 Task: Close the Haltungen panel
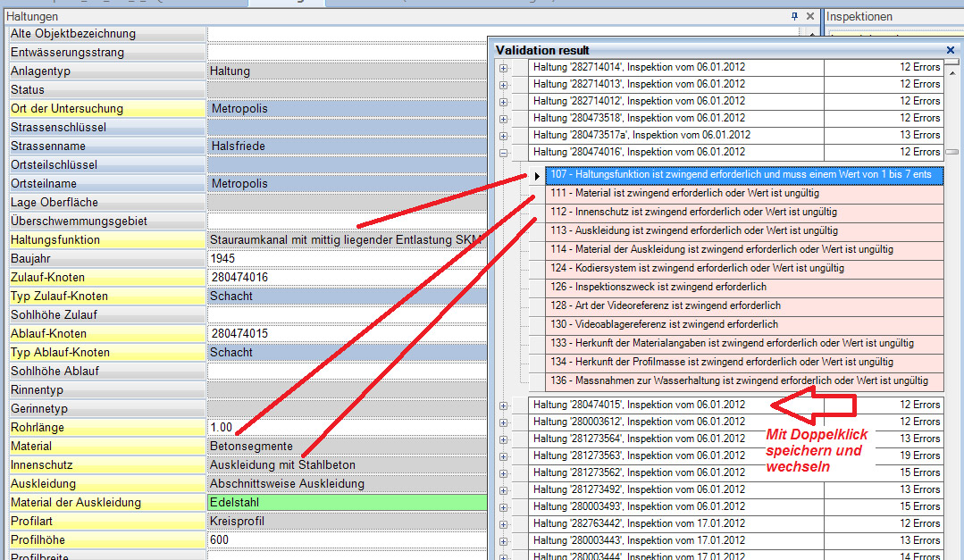810,17
